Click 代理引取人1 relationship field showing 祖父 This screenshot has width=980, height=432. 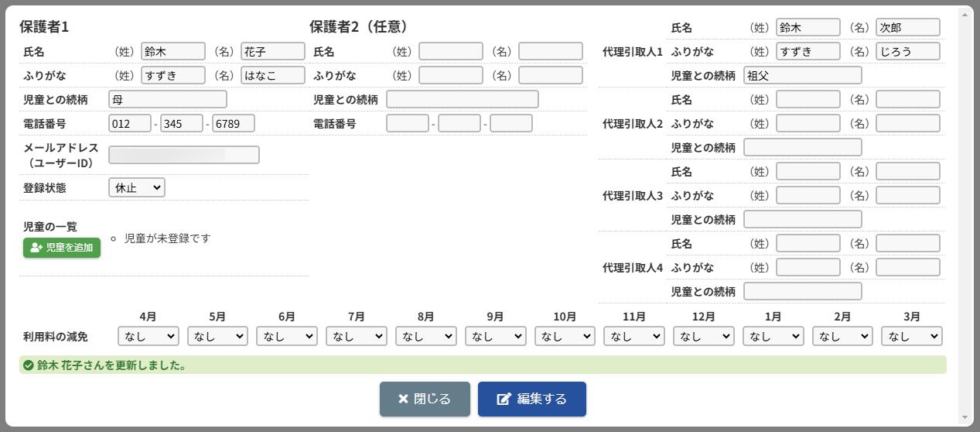[x=802, y=75]
